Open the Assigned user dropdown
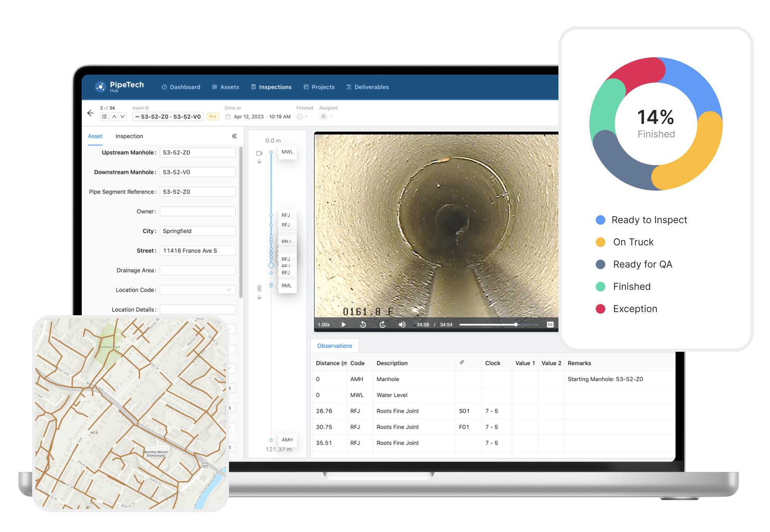770x532 pixels. 327,117
